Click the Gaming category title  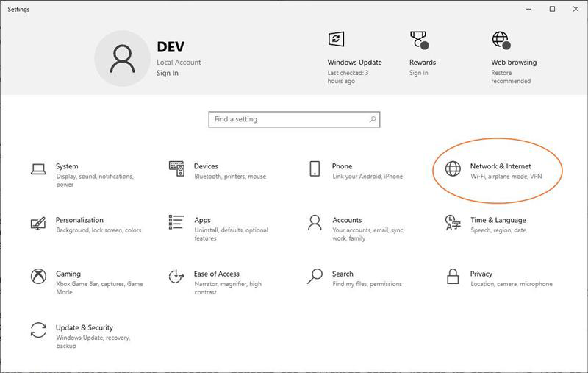(68, 274)
